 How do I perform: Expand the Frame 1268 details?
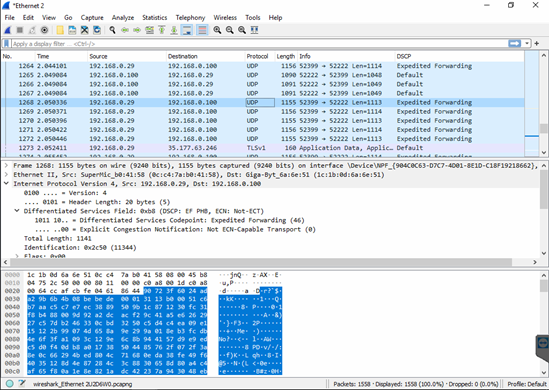(x=6, y=166)
